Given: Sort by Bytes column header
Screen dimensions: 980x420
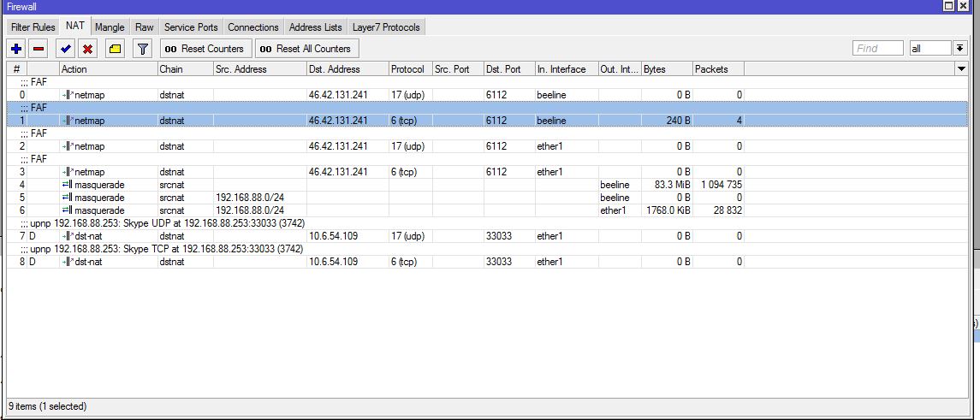Looking at the screenshot, I should [667, 69].
